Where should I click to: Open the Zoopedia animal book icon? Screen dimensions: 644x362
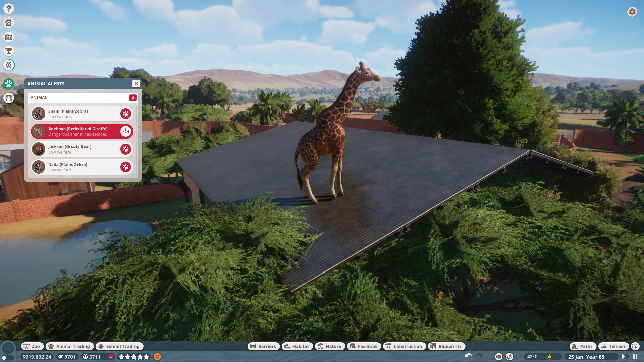[x=9, y=23]
